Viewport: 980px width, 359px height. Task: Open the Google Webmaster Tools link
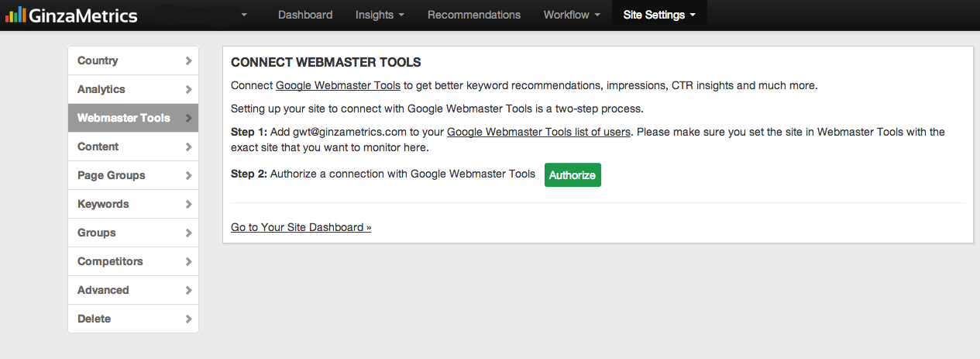click(338, 85)
